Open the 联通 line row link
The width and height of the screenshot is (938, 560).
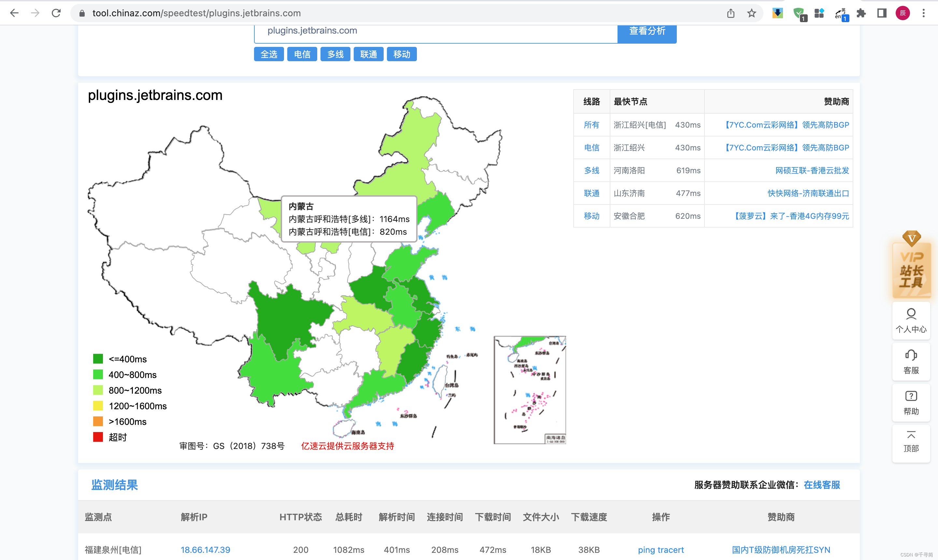click(x=591, y=193)
